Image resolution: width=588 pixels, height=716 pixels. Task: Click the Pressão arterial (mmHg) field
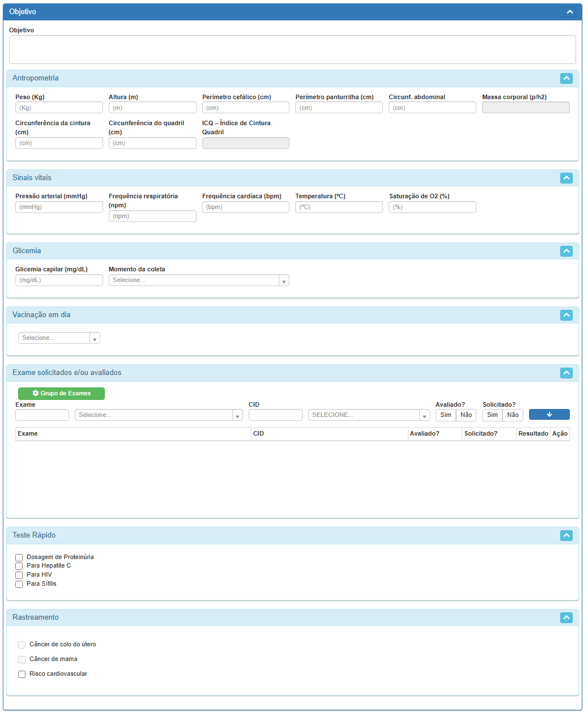click(59, 207)
